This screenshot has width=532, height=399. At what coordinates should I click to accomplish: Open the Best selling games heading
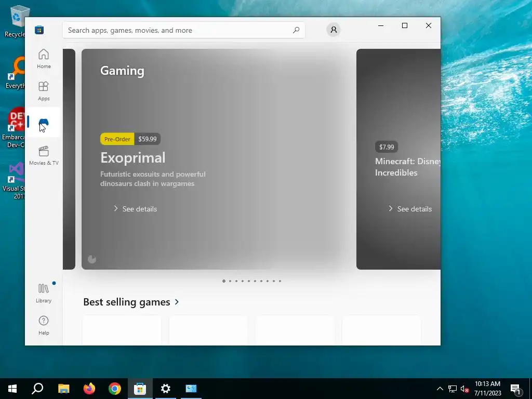point(127,302)
